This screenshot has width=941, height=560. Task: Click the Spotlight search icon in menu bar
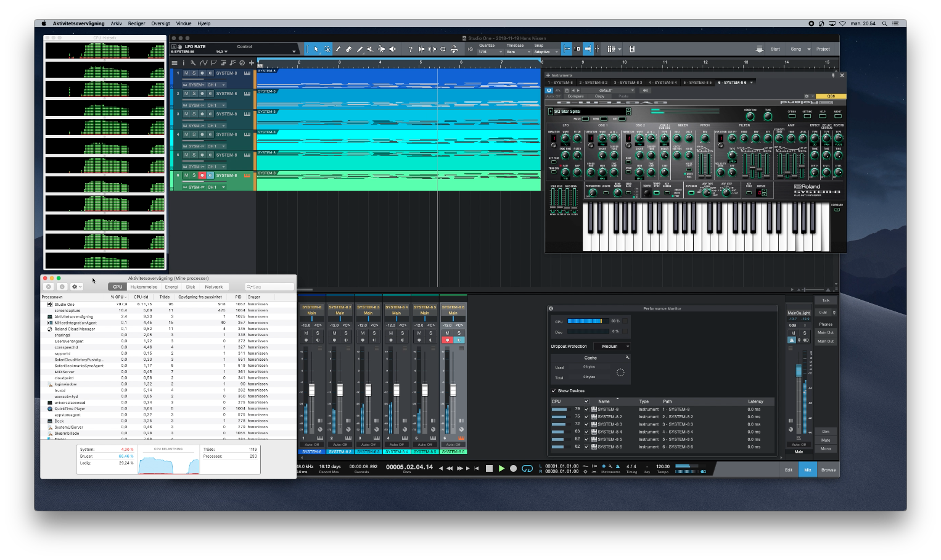point(884,23)
